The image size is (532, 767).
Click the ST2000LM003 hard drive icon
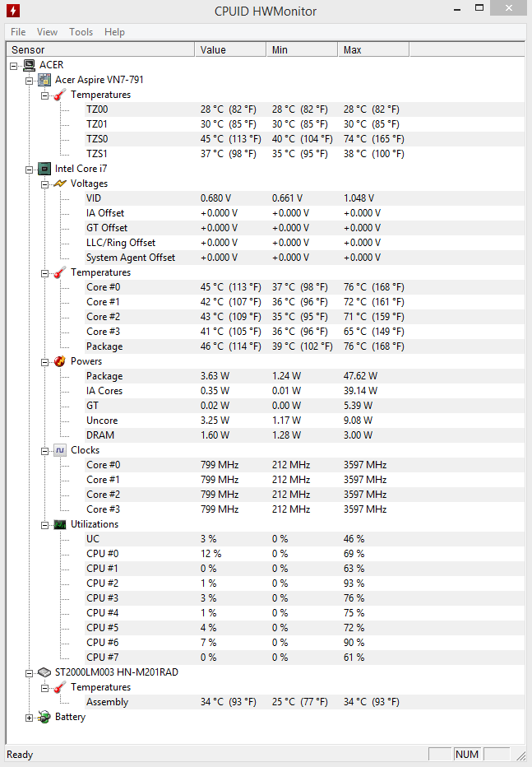click(x=44, y=672)
